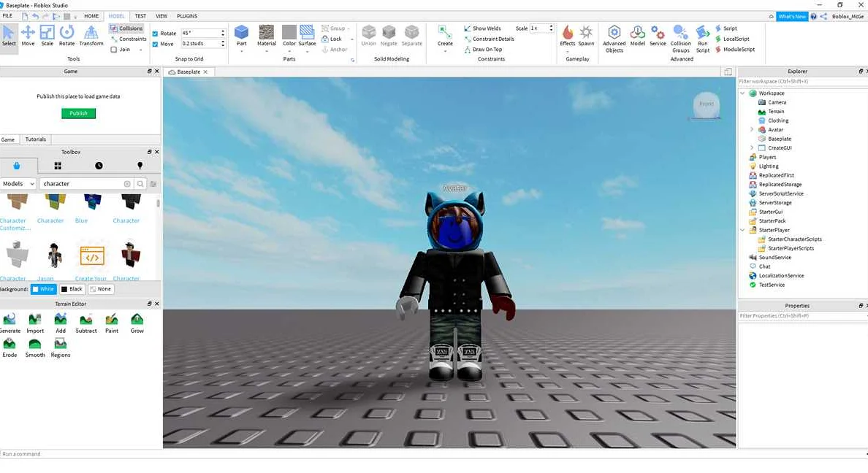The height and width of the screenshot is (473, 868).
Task: Open the HOME ribbon tab
Action: [91, 16]
